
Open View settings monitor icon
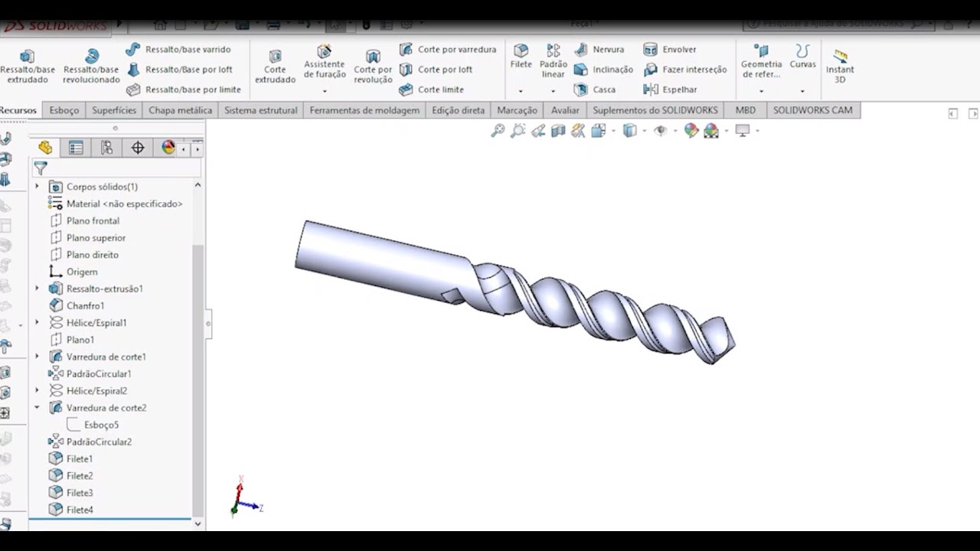[x=742, y=131]
